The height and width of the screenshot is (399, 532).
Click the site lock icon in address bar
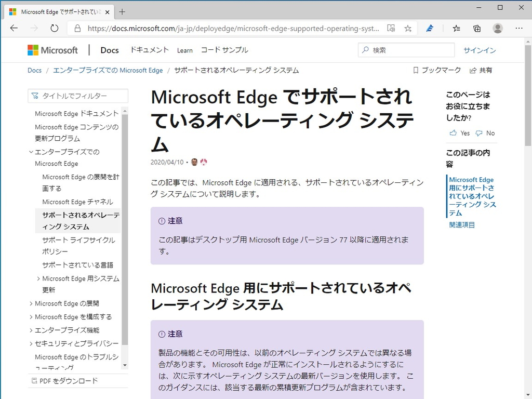click(x=78, y=29)
